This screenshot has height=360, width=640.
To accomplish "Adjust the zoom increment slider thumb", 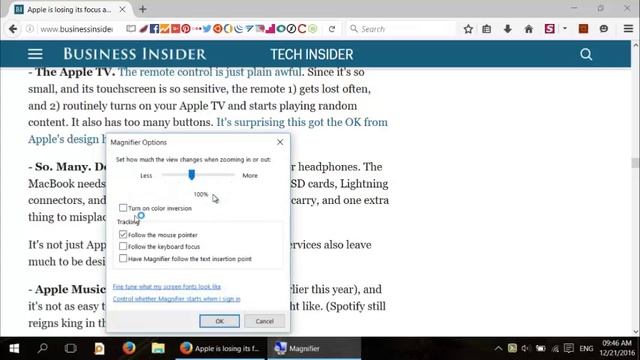I will 191,175.
